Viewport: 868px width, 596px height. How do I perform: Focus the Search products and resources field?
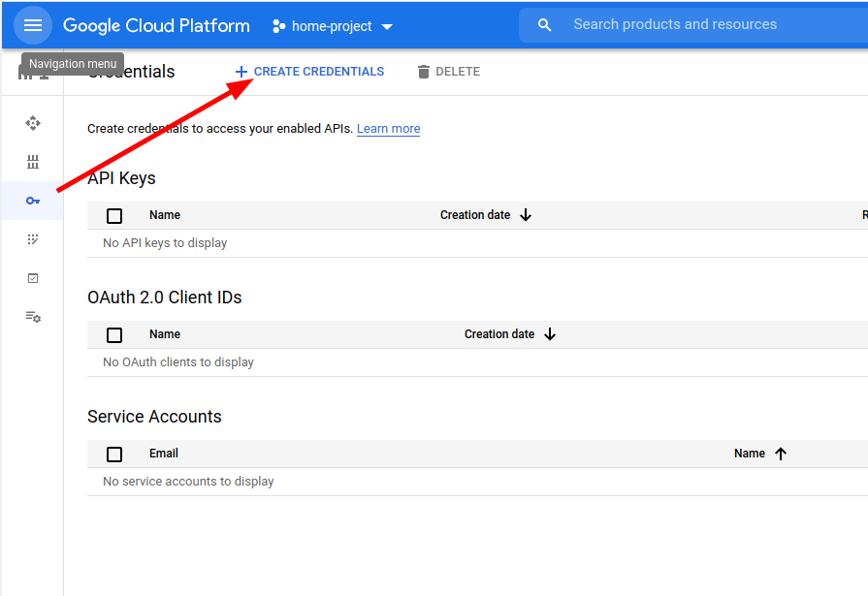click(x=694, y=24)
